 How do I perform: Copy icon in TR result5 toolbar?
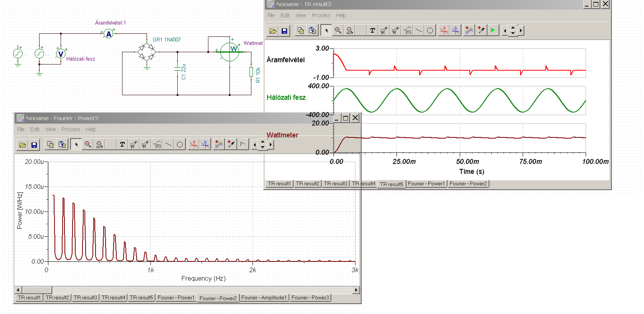click(x=301, y=30)
